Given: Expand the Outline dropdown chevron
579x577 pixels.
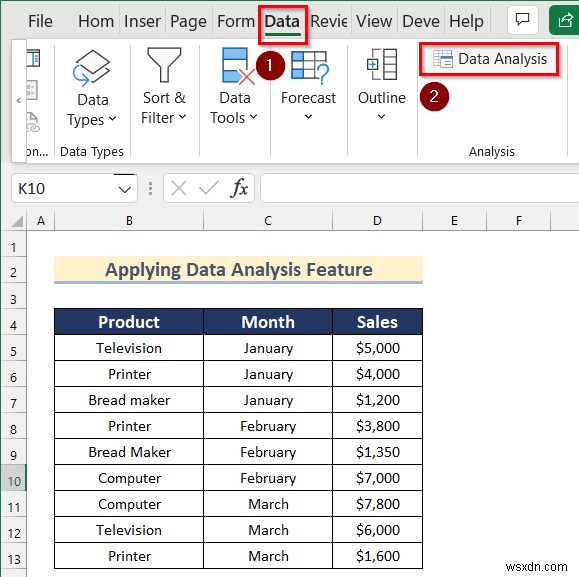Looking at the screenshot, I should [x=381, y=117].
